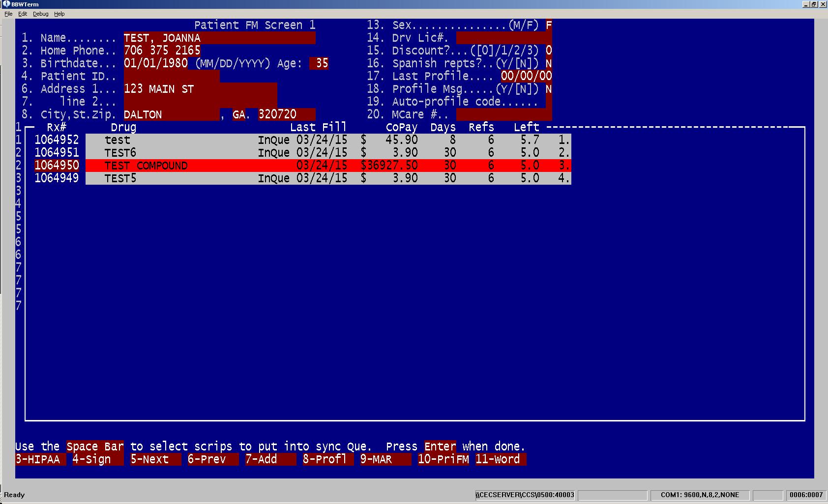Image resolution: width=828 pixels, height=504 pixels.
Task: Click the city field DALTON
Action: (x=172, y=114)
